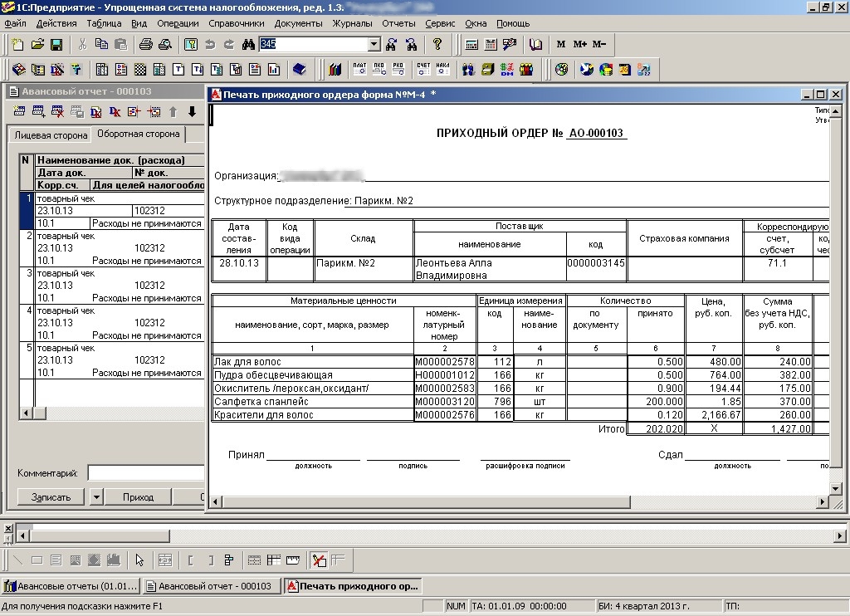Click the ПЛАТ payment order icon
This screenshot has width=850, height=616.
tap(360, 69)
